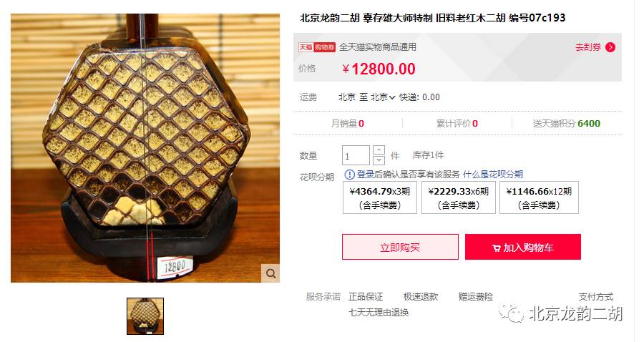Click the 立即购买 buy now button
The height and width of the screenshot is (342, 644).
[x=400, y=247]
